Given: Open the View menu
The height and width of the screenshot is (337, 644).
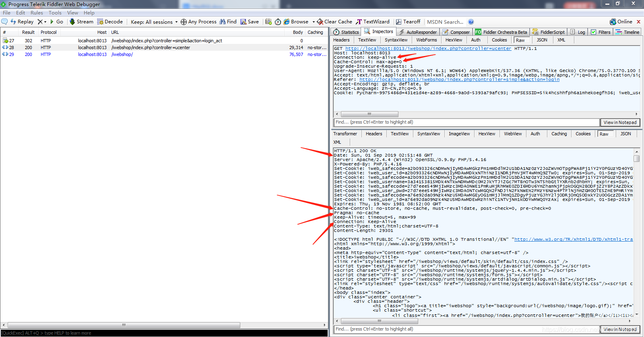Looking at the screenshot, I should click(72, 13).
